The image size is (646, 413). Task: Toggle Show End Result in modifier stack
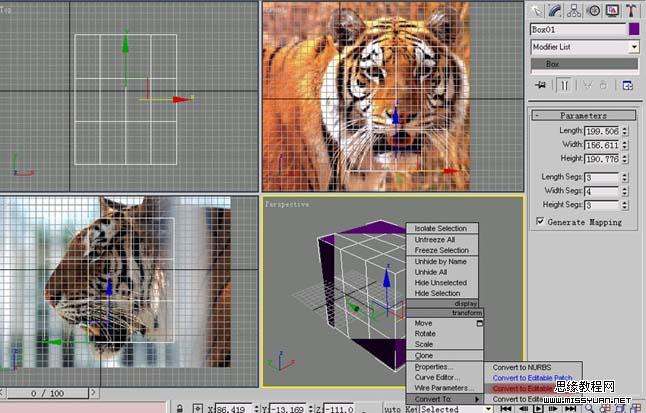pos(564,85)
